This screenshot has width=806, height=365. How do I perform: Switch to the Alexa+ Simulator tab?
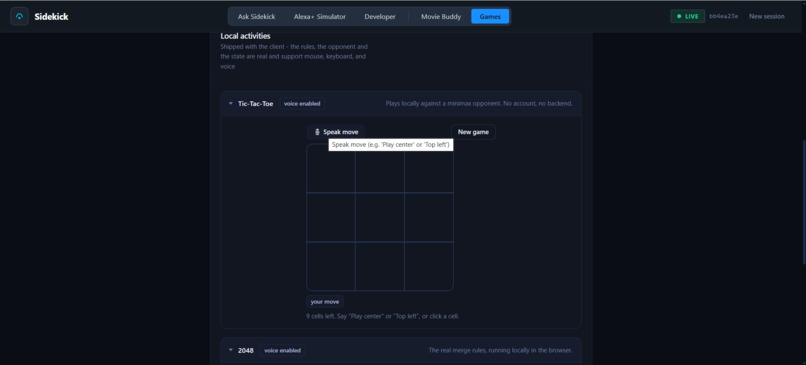click(320, 16)
